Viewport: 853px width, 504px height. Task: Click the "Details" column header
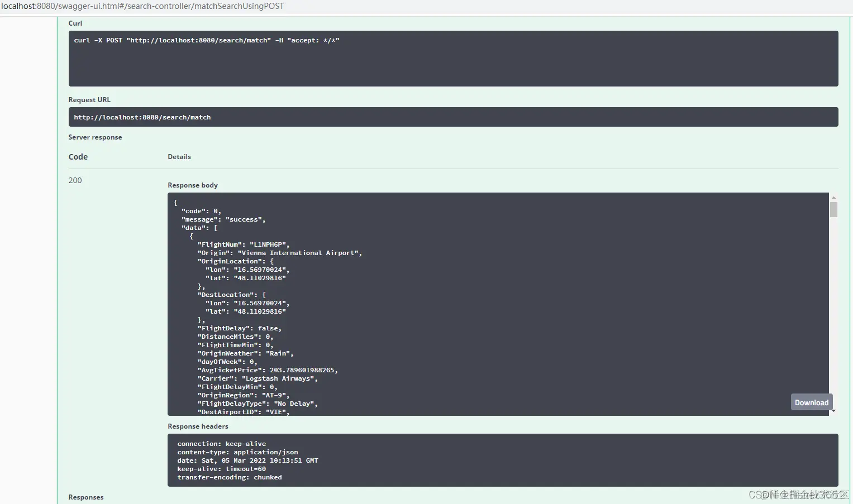click(x=179, y=157)
